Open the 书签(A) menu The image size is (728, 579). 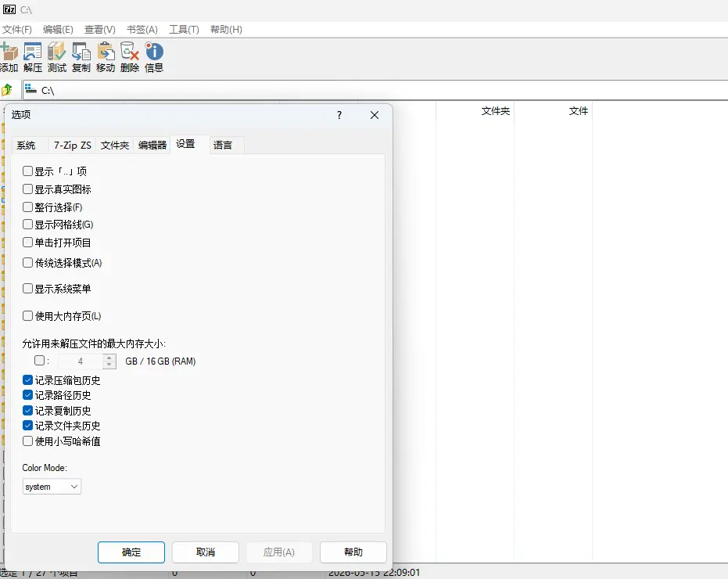[142, 30]
